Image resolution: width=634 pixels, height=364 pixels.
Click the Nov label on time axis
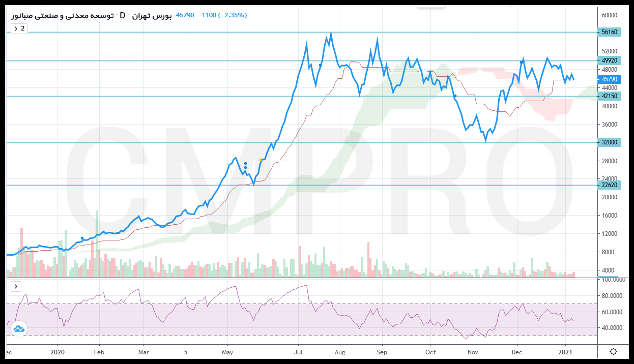tap(473, 352)
